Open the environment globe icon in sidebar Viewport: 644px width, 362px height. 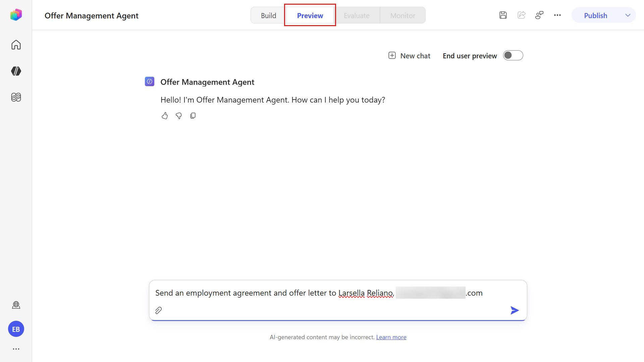point(16,305)
